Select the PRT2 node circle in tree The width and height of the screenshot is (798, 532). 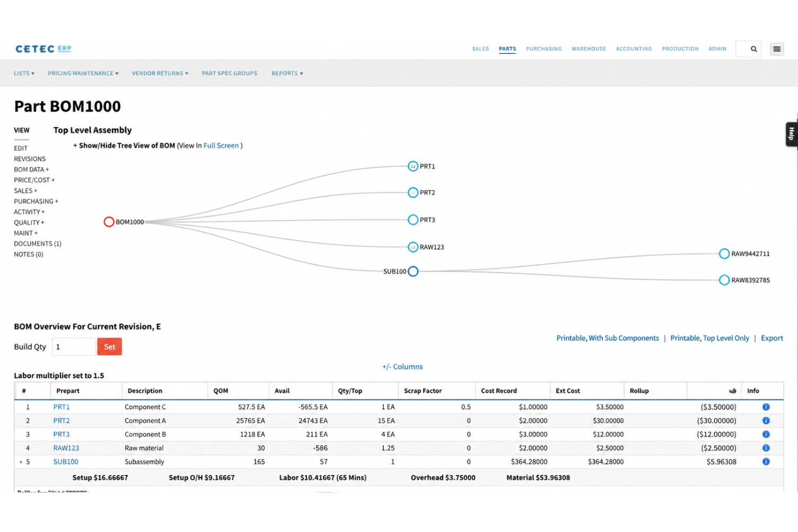tap(413, 192)
